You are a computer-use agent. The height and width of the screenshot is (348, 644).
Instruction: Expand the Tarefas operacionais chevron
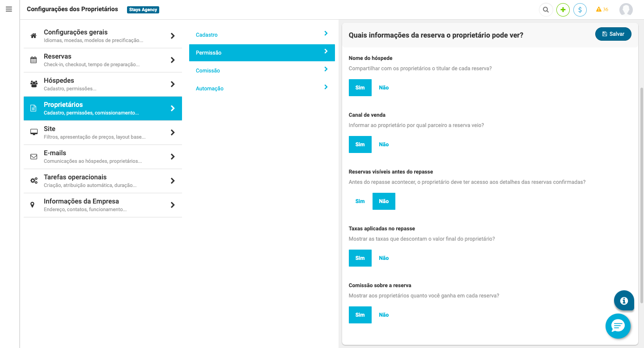pos(173,181)
